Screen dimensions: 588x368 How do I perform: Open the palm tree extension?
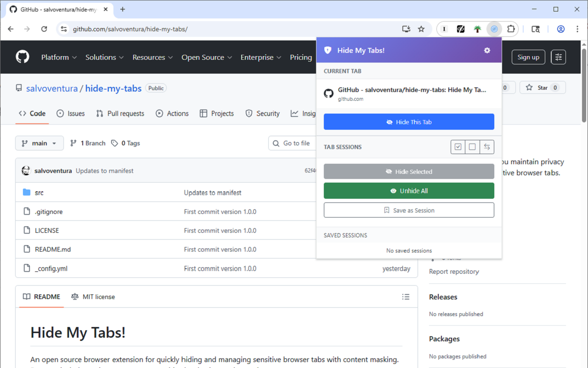pos(477,29)
